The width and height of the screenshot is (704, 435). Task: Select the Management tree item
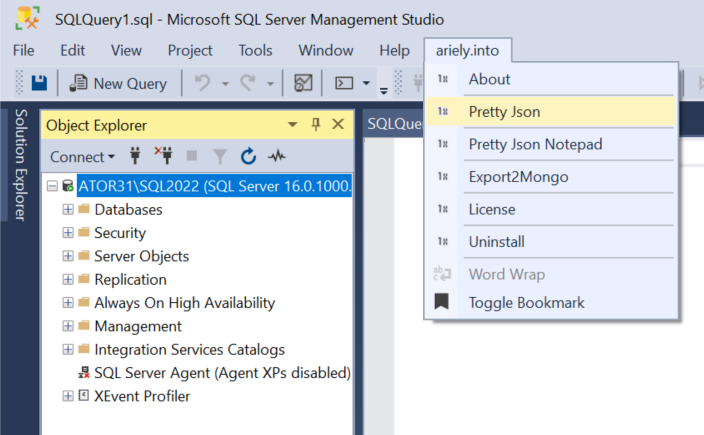click(138, 326)
